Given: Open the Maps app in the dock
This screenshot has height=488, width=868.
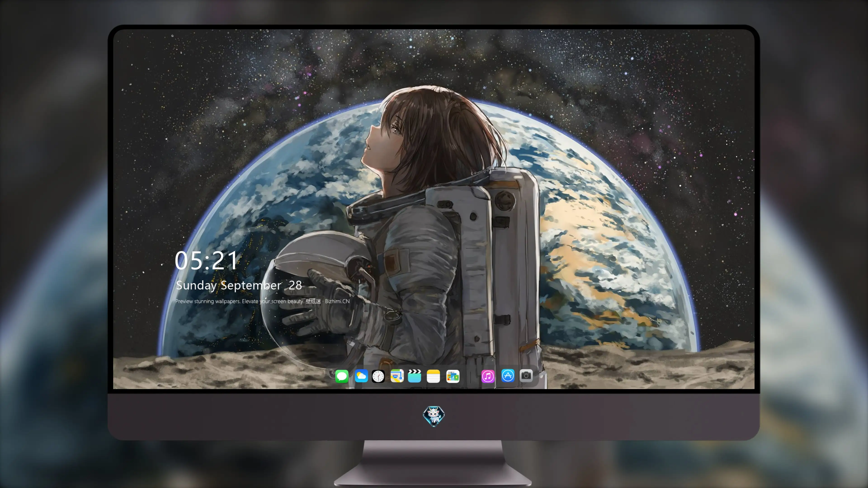Looking at the screenshot, I should point(397,376).
